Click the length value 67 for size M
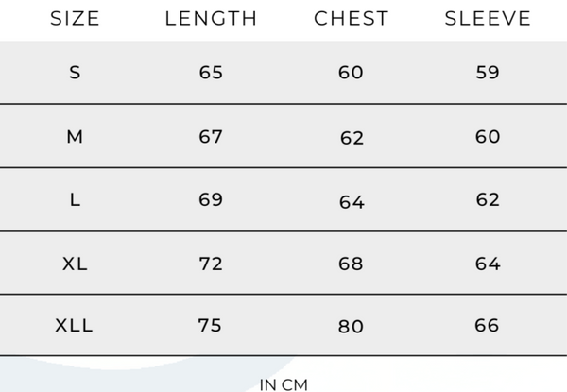This screenshot has width=567, height=392. [x=211, y=137]
